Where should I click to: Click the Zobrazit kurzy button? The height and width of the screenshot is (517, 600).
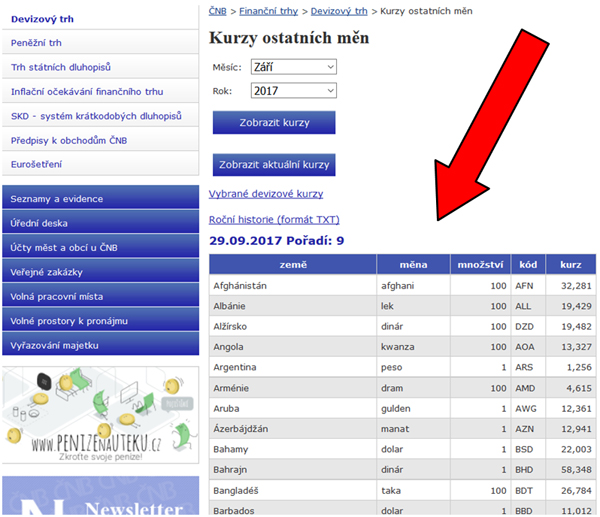273,123
